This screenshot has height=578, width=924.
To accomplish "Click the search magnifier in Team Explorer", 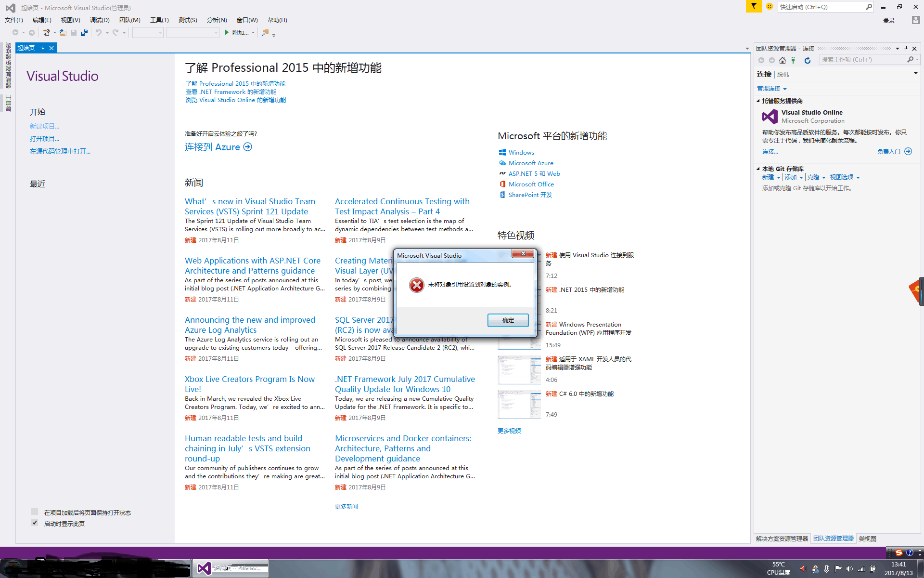I will (x=910, y=60).
